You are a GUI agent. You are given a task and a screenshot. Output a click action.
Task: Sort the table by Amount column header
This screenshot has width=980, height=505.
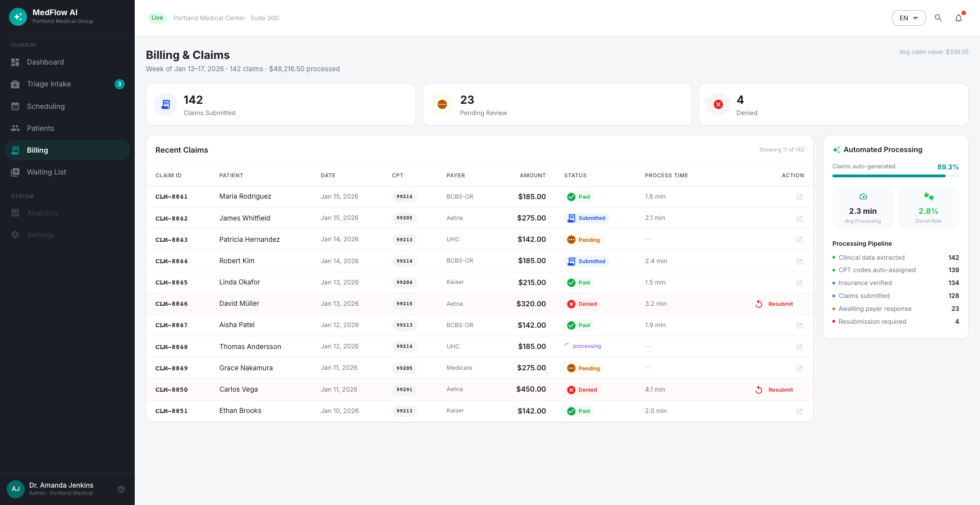533,176
